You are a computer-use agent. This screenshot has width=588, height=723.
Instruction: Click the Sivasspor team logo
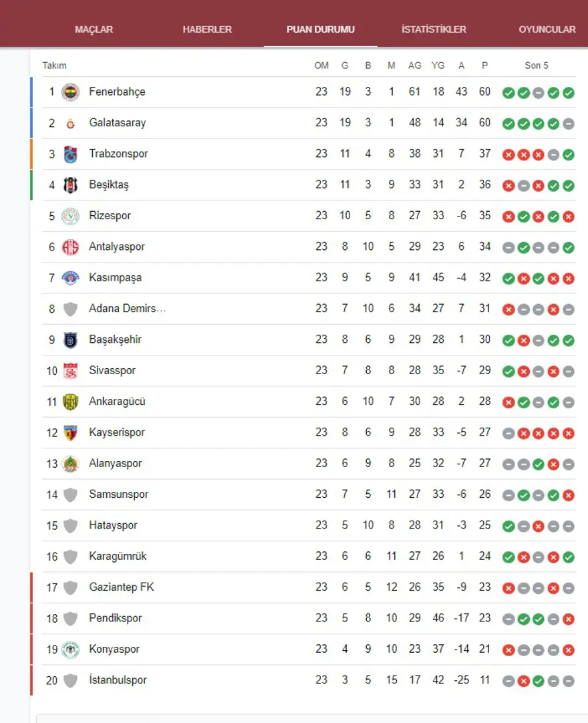[70, 370]
